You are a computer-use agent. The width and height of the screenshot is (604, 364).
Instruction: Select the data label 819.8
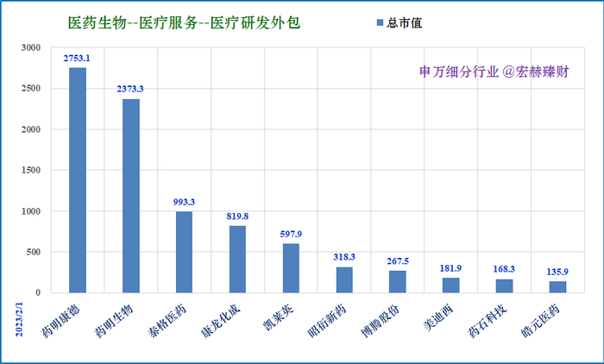point(237,217)
